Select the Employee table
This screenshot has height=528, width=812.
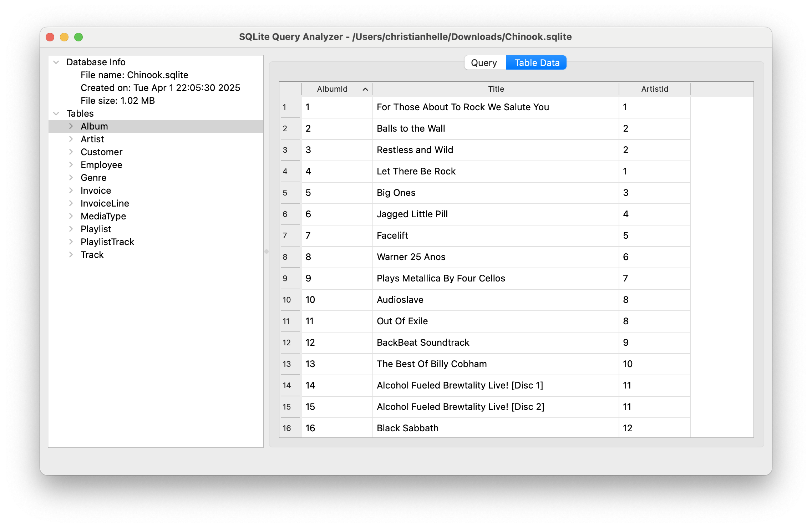click(x=101, y=164)
